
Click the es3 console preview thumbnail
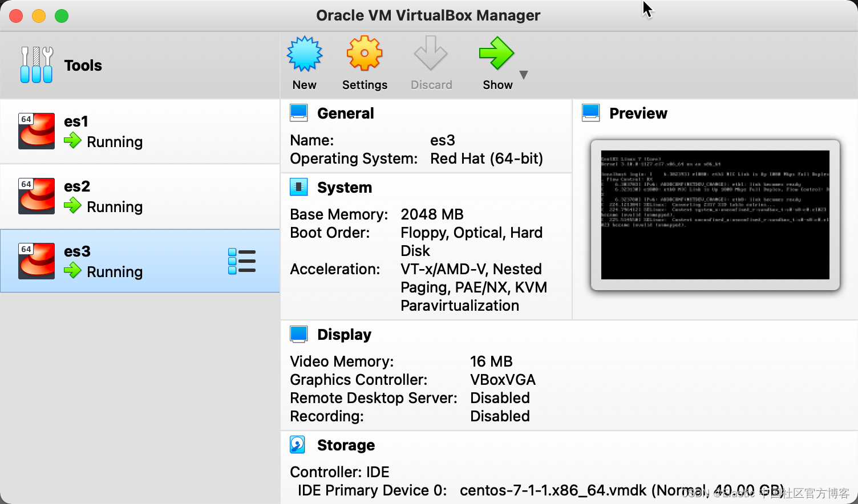(715, 215)
